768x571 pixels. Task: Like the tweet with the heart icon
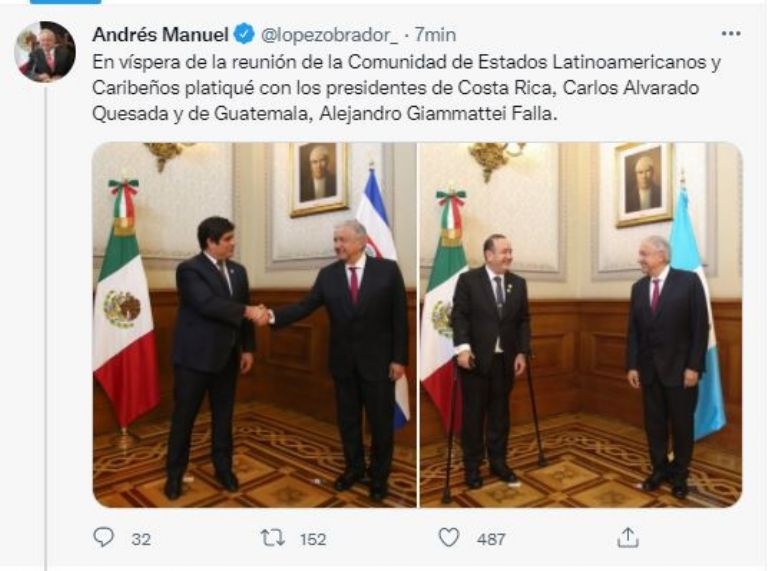[448, 538]
